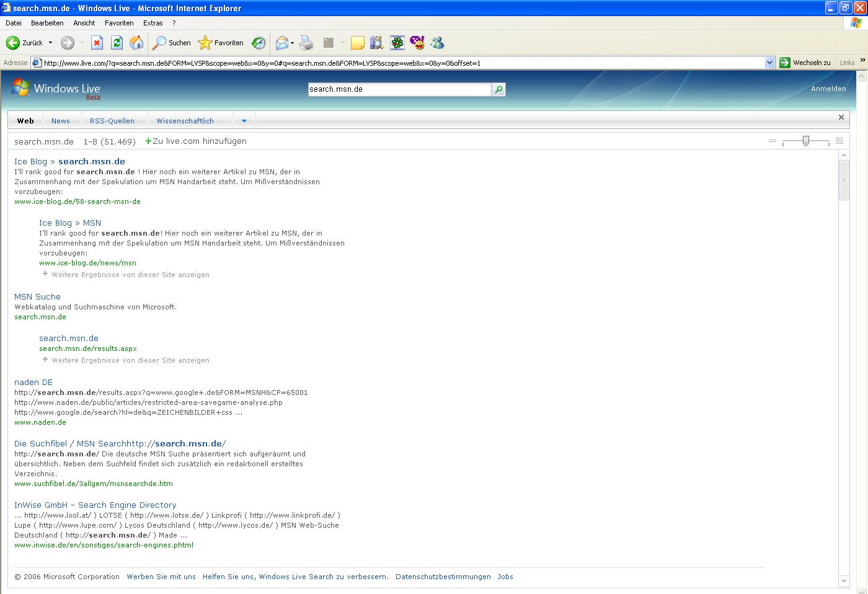Open the naden DE result
868x594 pixels.
coord(33,382)
